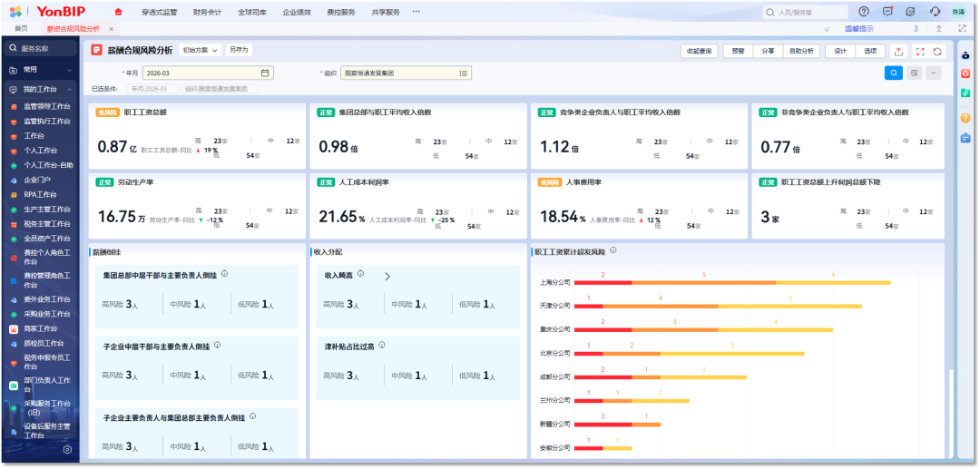Click the orange segment of 天津分公司 bar
980x469 pixels.
click(660, 306)
